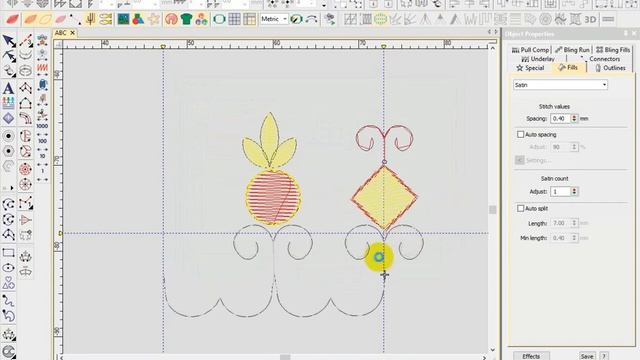Open the Underlay tab
640x360 pixels.
pos(538,59)
